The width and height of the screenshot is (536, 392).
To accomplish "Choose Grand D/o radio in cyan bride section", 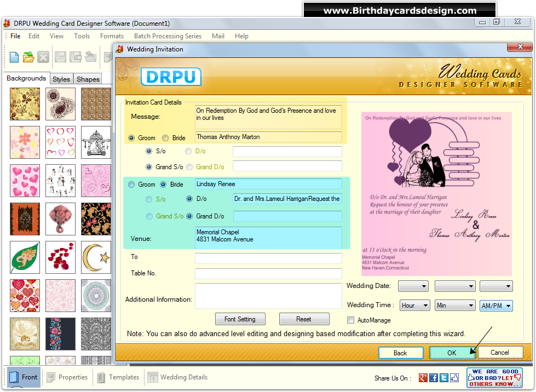I will (189, 216).
